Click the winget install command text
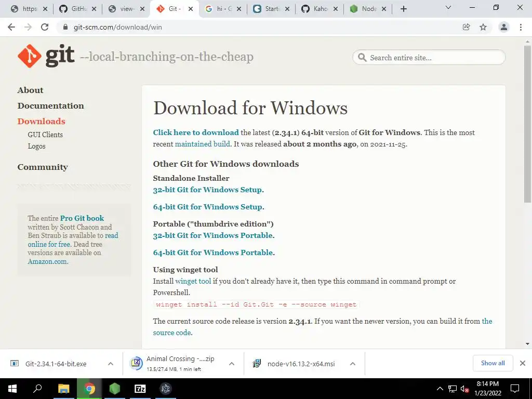This screenshot has height=399, width=532. point(256,304)
